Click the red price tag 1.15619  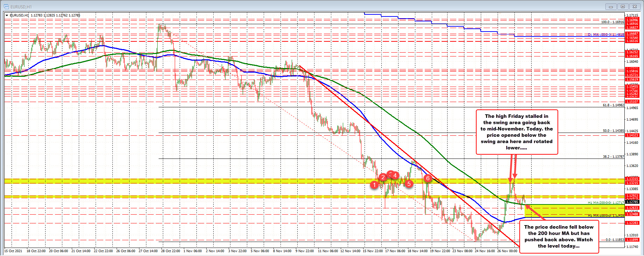coord(632,80)
